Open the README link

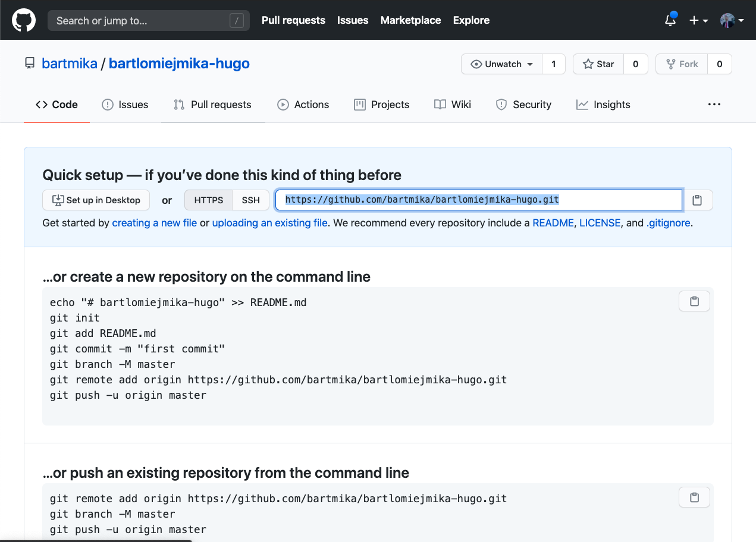pyautogui.click(x=553, y=223)
